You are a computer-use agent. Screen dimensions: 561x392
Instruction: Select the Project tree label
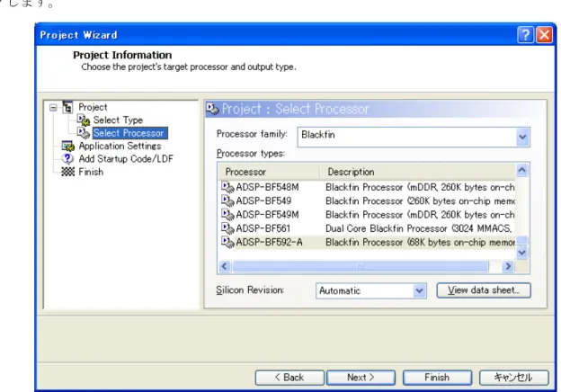(x=93, y=107)
